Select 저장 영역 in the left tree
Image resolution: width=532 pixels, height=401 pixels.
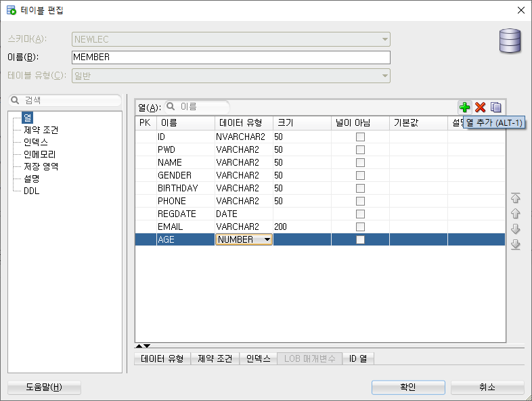41,166
